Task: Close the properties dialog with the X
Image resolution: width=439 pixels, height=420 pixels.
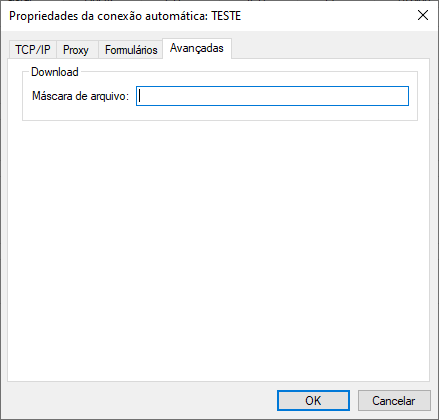Action: pos(423,15)
